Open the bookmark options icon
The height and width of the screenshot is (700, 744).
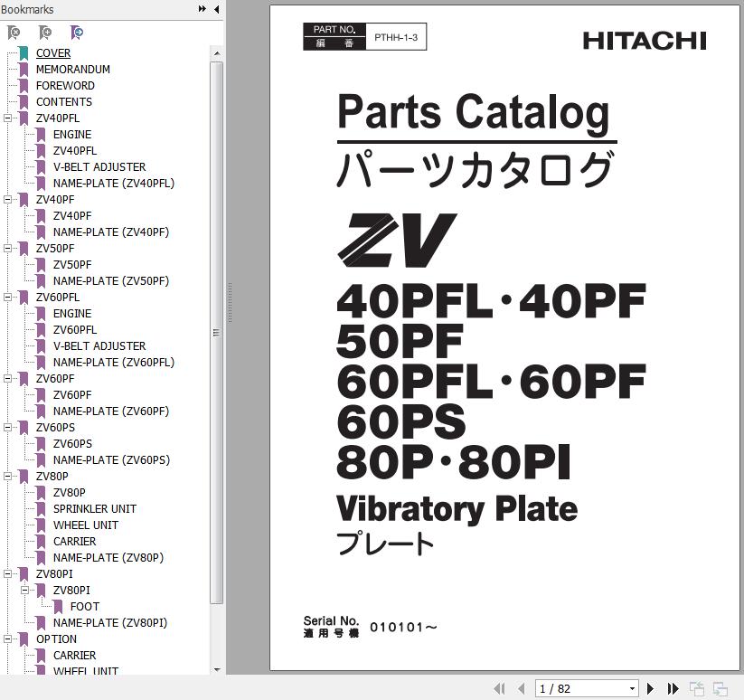point(77,33)
